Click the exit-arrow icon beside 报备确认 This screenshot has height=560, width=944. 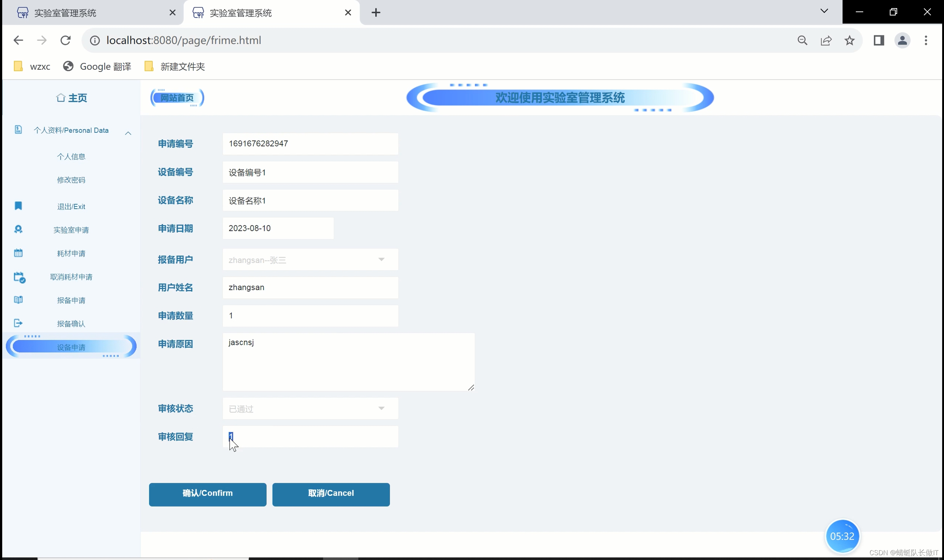(x=18, y=323)
